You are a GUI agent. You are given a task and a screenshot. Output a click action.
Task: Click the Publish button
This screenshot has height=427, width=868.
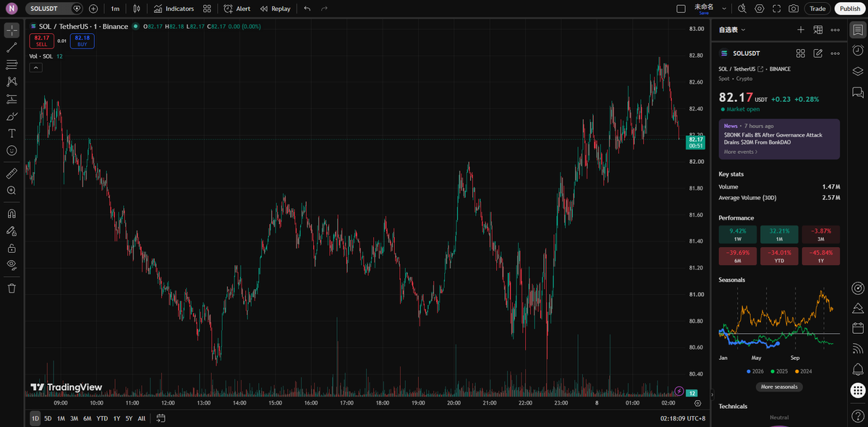pyautogui.click(x=850, y=9)
